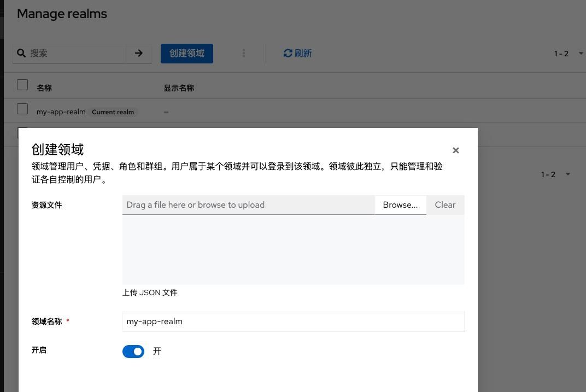Screen dimensions: 586x392
Task: Check the second realm row checkbox
Action: coord(22,133)
